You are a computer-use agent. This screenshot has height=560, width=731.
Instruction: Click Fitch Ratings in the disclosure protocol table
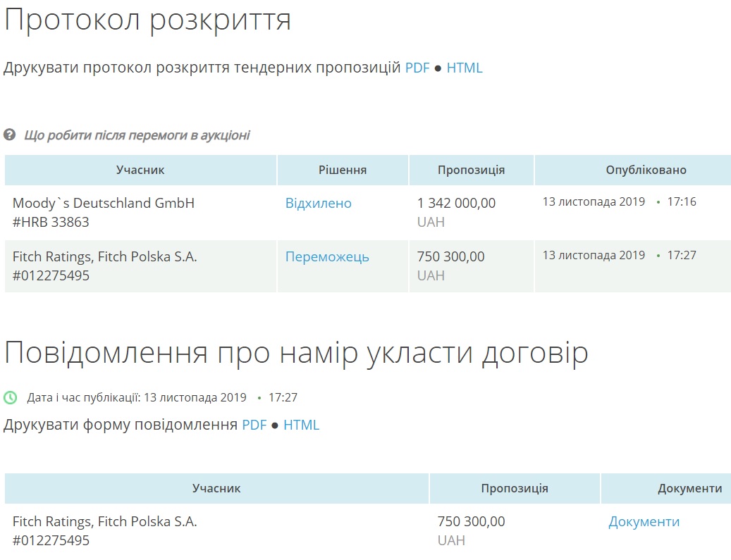point(105,257)
